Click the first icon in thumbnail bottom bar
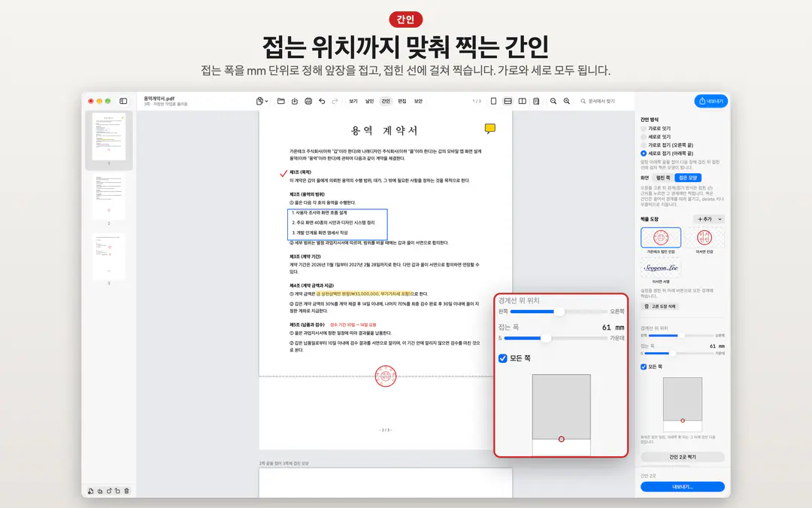The image size is (812, 508). click(x=91, y=491)
